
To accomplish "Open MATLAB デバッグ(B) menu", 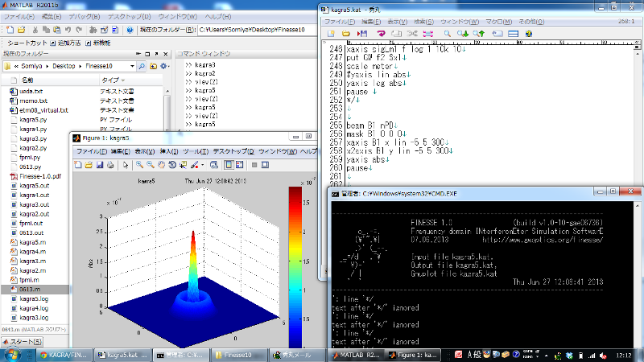I will (x=85, y=17).
